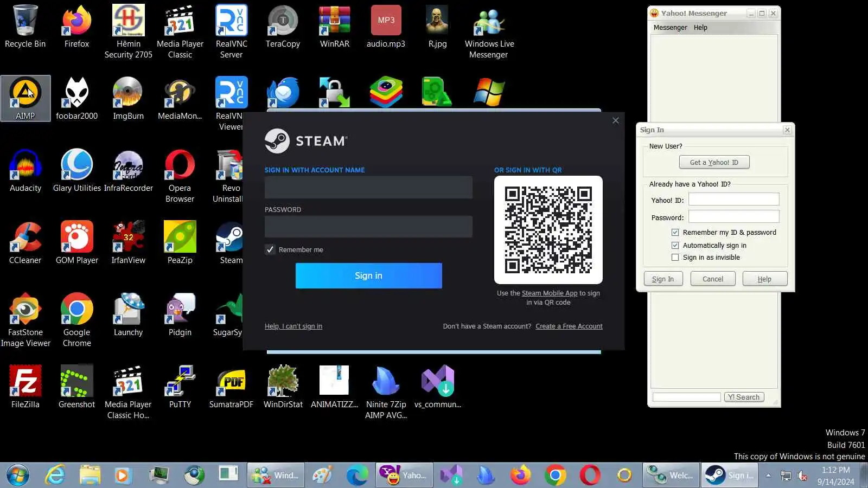Click Yahoo's Sign In button
Image resolution: width=868 pixels, height=488 pixels.
tap(663, 279)
